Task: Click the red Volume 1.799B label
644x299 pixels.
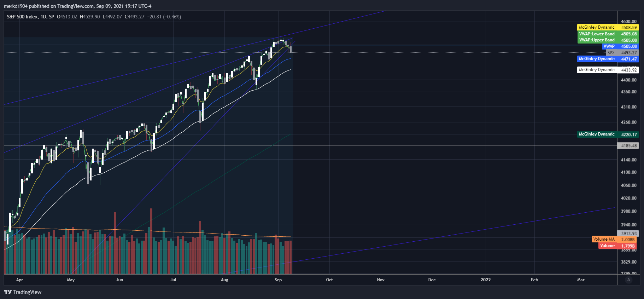Action: (618, 246)
